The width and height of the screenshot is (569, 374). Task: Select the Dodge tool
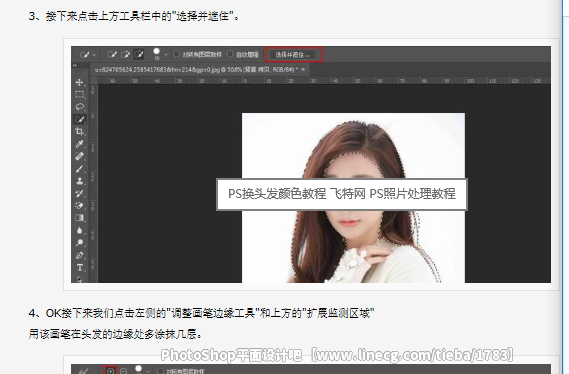[79, 242]
